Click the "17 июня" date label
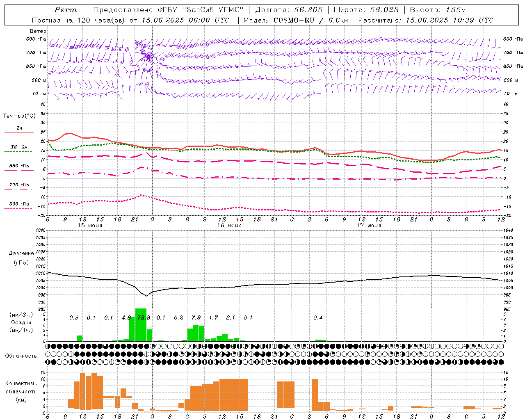Viewport: 525px width, 420px height. [369, 226]
